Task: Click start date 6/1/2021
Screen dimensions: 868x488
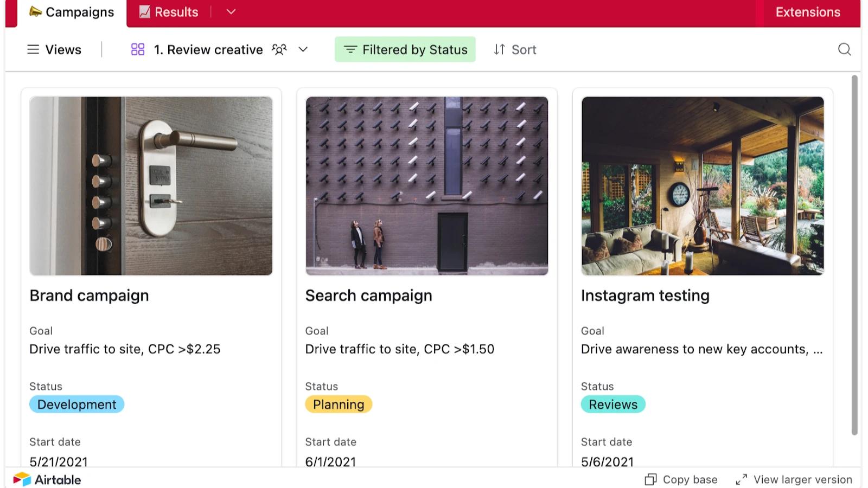Action: 330,462
